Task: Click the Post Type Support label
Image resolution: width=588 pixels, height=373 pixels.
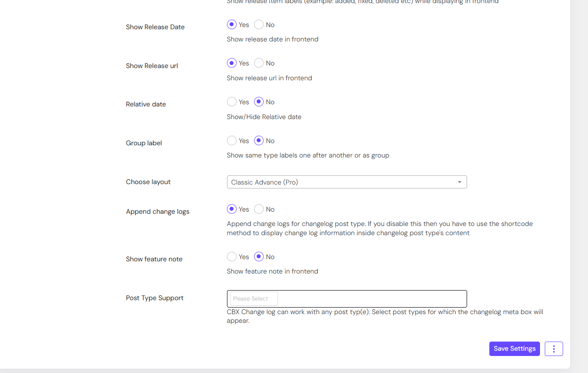Action: (x=155, y=298)
